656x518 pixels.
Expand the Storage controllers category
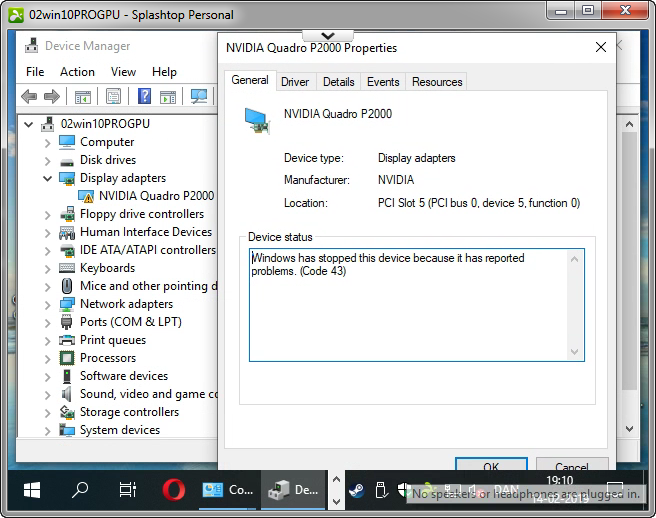(x=47, y=413)
